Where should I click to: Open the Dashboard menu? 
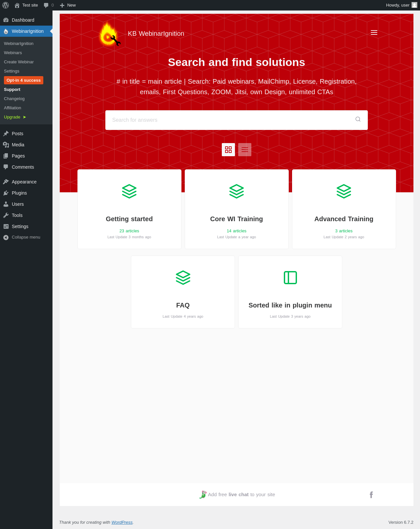[x=26, y=20]
